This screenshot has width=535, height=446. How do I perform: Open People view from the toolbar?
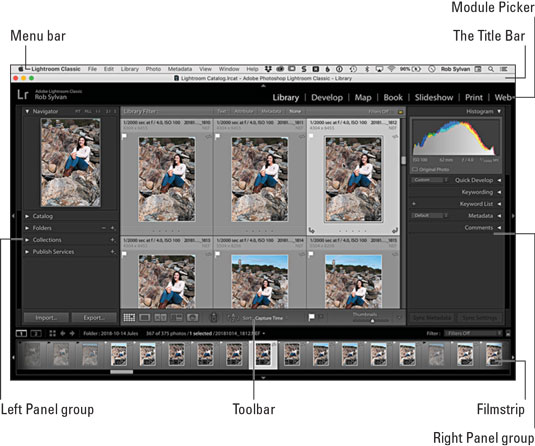point(192,318)
